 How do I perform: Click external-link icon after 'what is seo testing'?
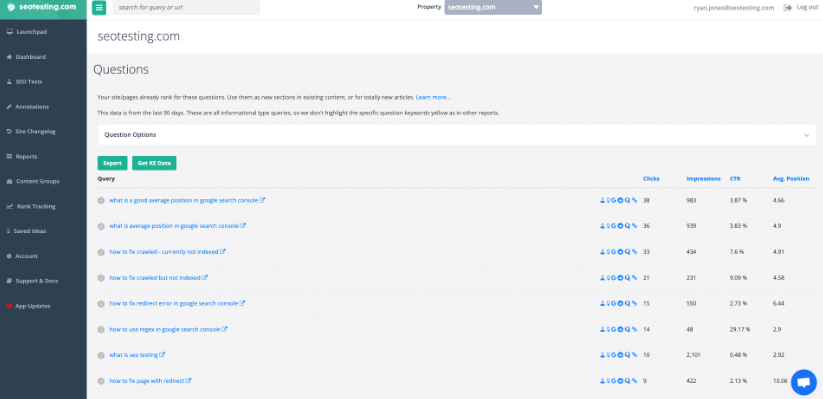tap(162, 355)
